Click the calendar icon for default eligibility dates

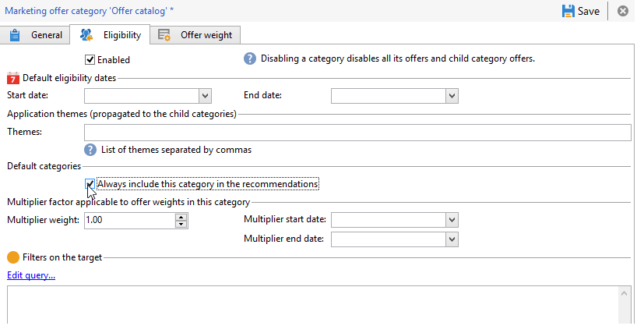pos(13,77)
